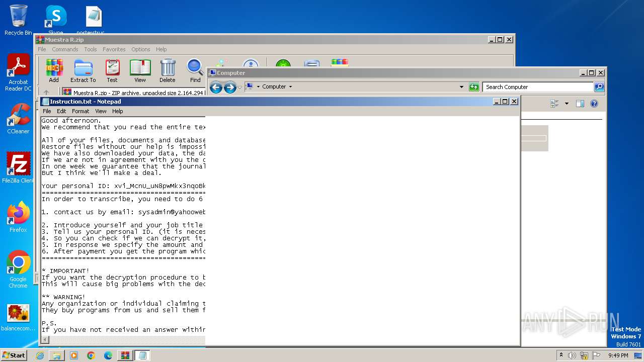The image size is (644, 362).
Task: Open WinRAR File menu
Action: (42, 49)
